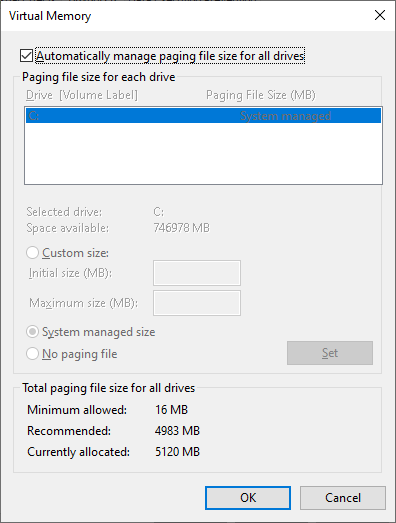Select the C: drive row in list
The height and width of the screenshot is (523, 396).
[203, 116]
